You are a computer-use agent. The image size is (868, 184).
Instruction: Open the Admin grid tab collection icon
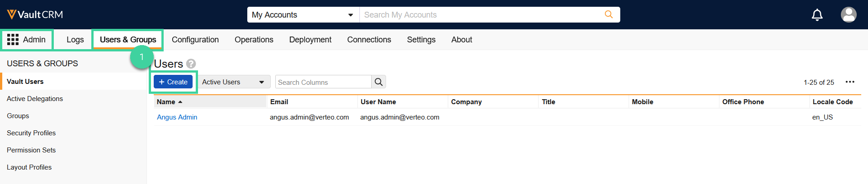(x=13, y=40)
